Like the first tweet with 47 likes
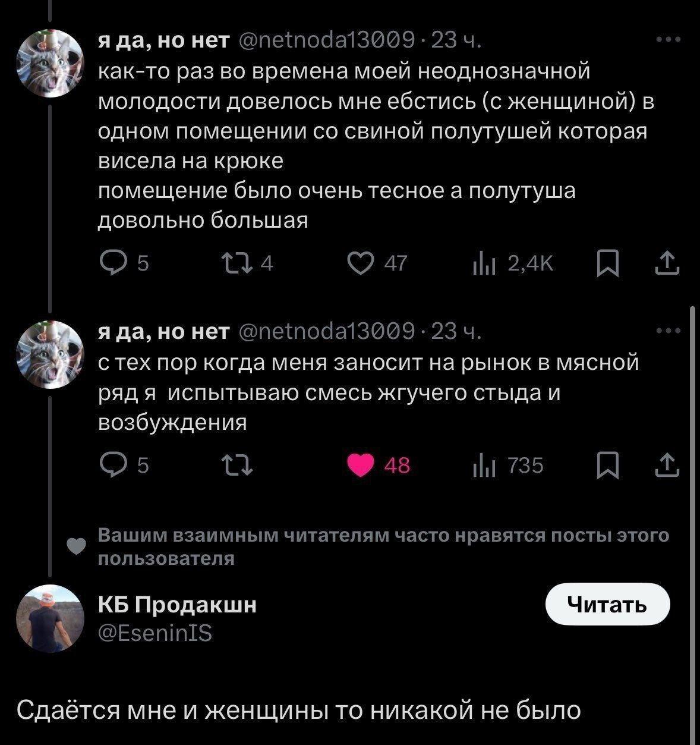The image size is (700, 745). coord(360,262)
